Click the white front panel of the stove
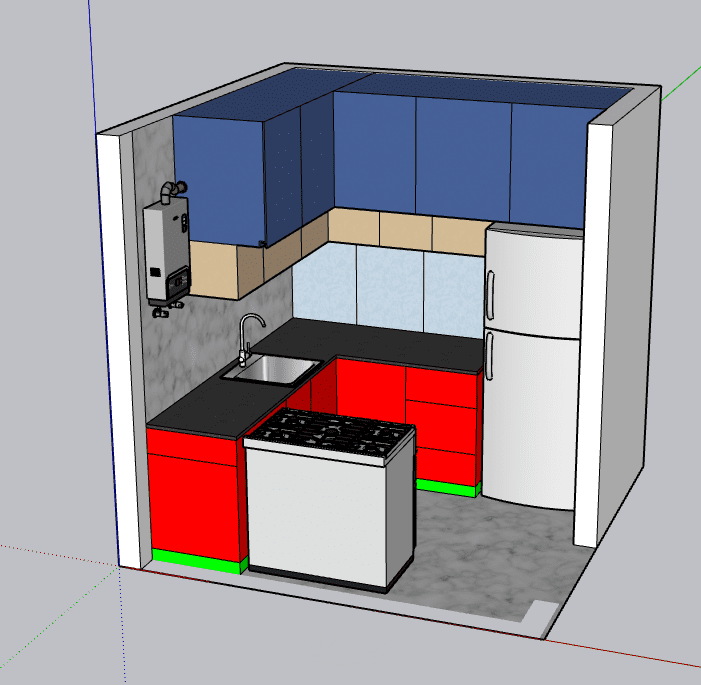Screen dimensions: 701x685 (x=317, y=516)
